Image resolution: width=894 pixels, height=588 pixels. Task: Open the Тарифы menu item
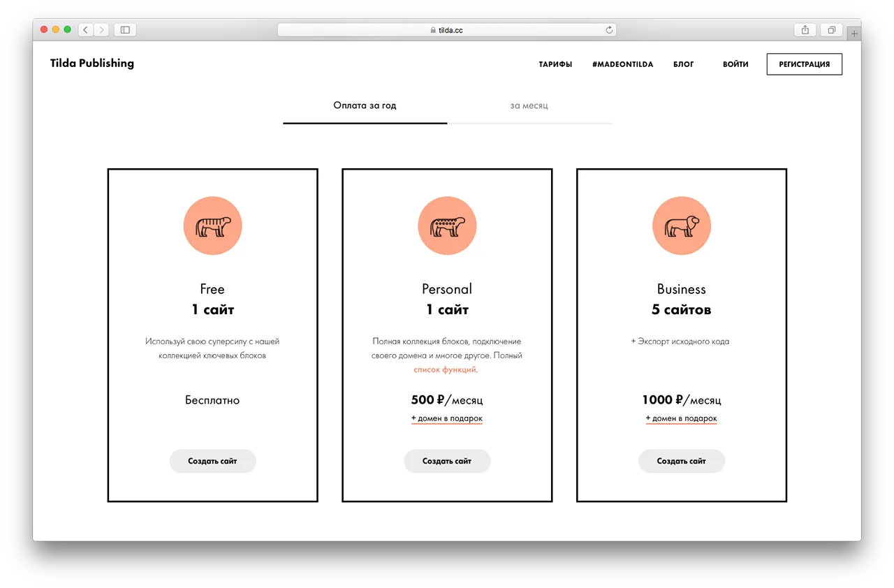click(x=555, y=64)
